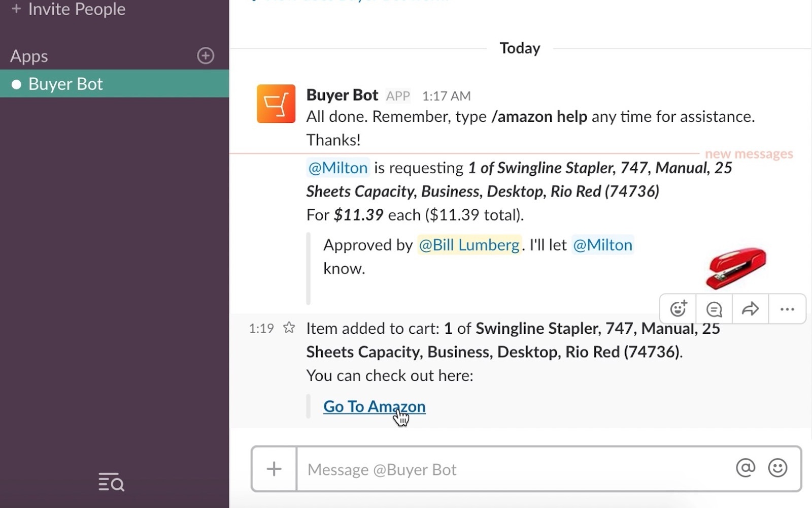
Task: Share the message with the arrow icon
Action: (750, 309)
